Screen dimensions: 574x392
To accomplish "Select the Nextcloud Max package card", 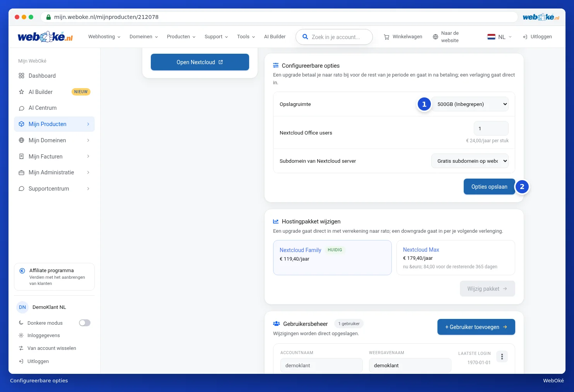I will 456,258.
